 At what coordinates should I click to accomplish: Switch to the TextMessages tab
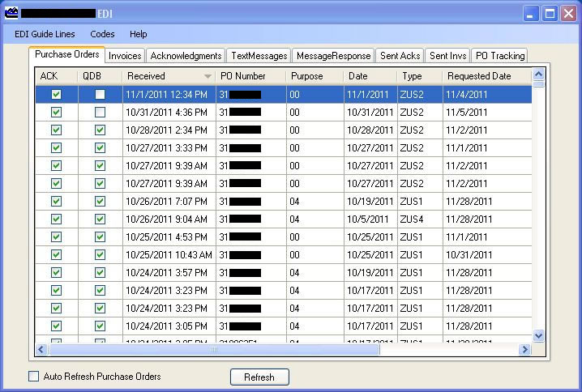259,56
